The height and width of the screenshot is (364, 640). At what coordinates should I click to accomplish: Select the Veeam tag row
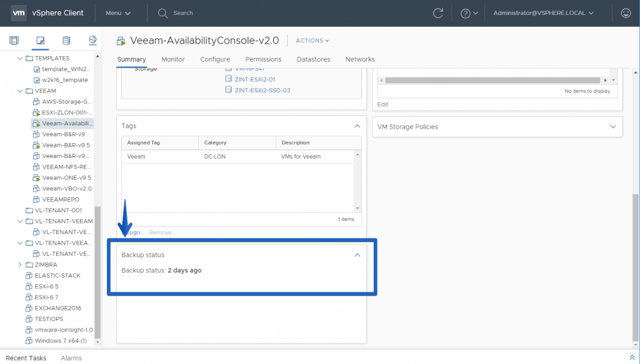(x=237, y=157)
